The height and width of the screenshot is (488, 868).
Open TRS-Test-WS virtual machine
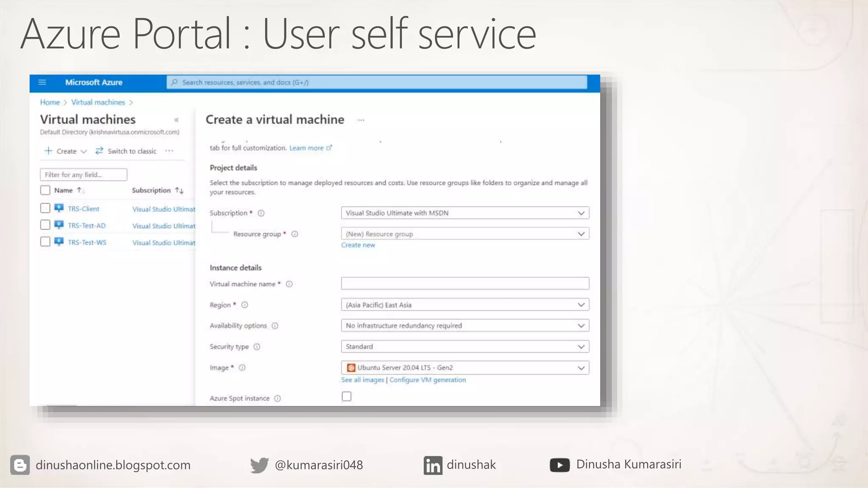[x=87, y=242]
